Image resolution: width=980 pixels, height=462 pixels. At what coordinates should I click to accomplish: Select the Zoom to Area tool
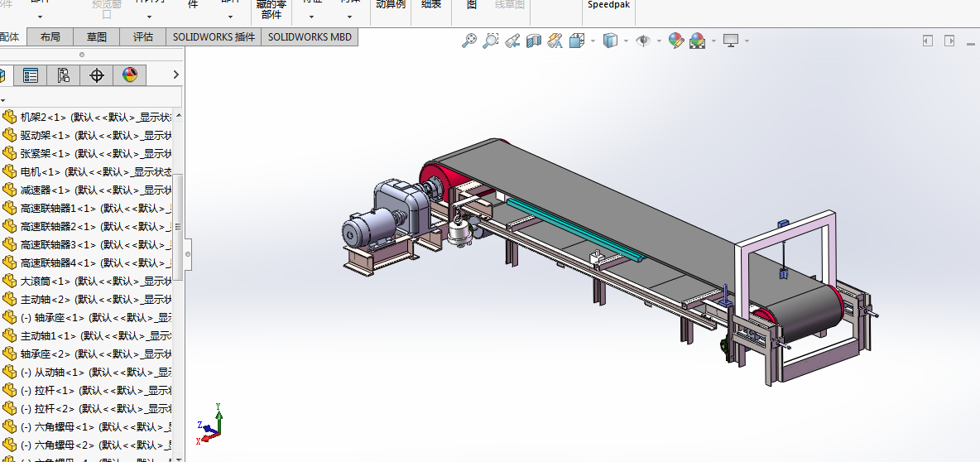coord(491,41)
